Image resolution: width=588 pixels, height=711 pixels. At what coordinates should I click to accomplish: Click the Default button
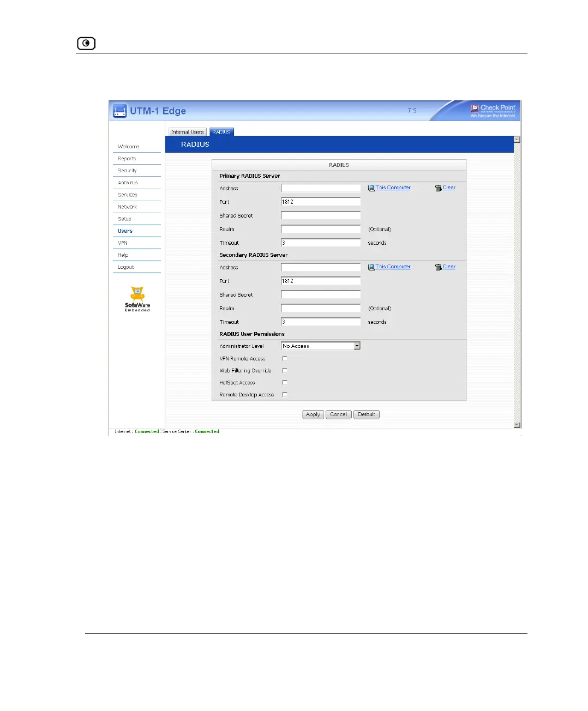tap(367, 414)
